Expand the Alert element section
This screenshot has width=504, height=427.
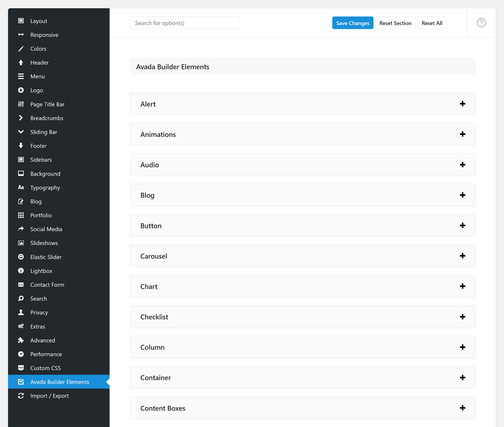coord(303,104)
